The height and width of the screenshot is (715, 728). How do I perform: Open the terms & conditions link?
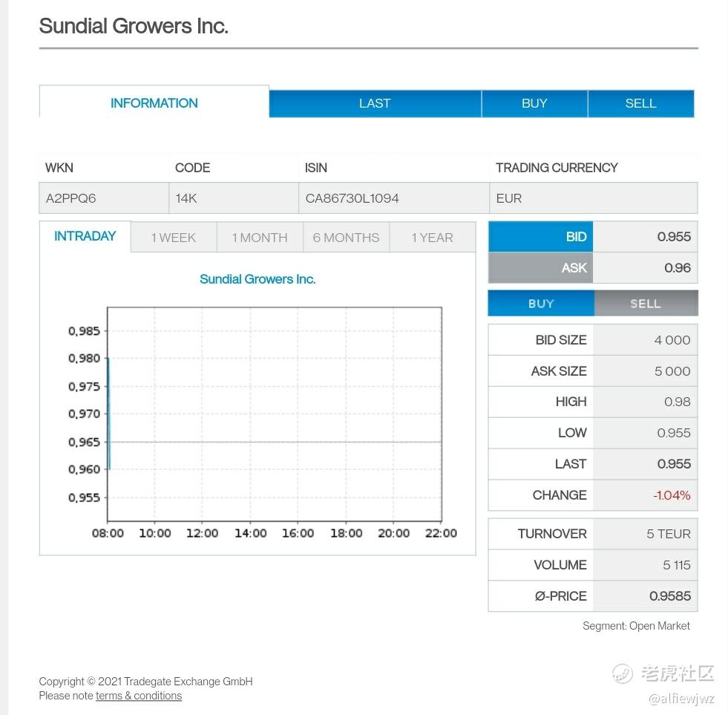pyautogui.click(x=139, y=696)
